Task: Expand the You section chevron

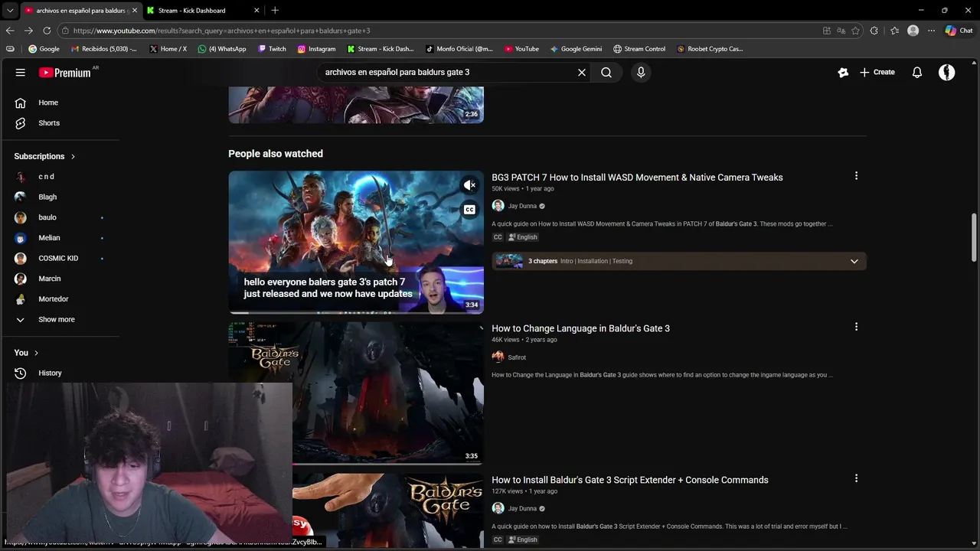Action: coord(36,353)
